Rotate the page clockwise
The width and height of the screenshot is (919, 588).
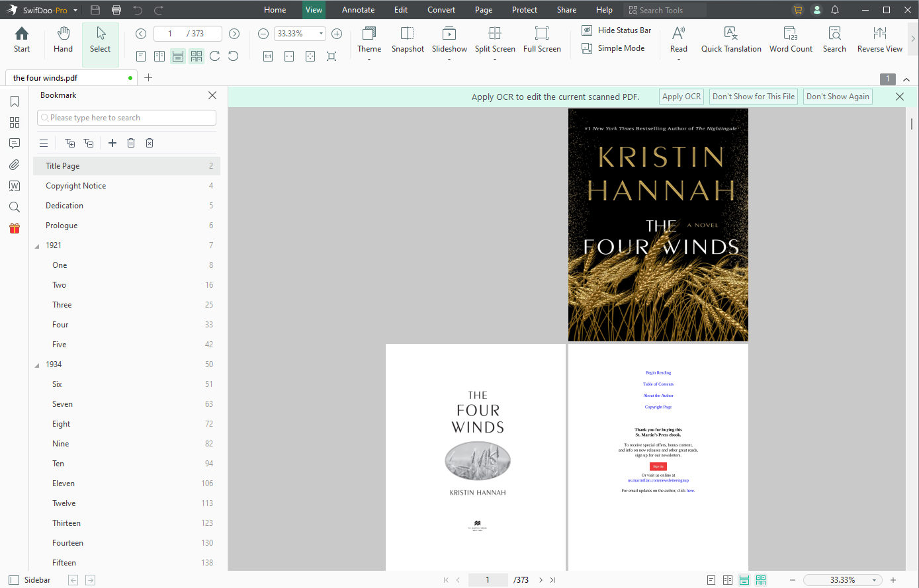tap(215, 56)
